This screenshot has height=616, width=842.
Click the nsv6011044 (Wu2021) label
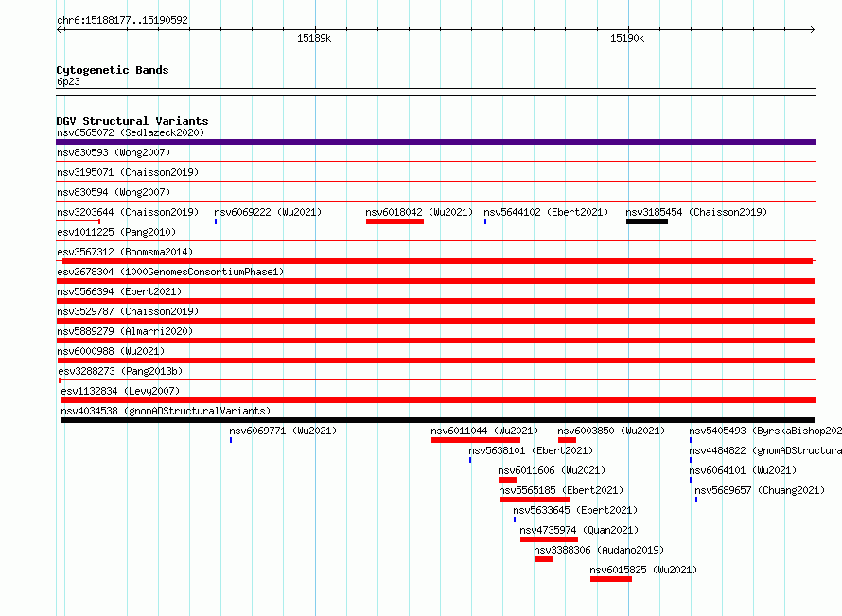484,431
